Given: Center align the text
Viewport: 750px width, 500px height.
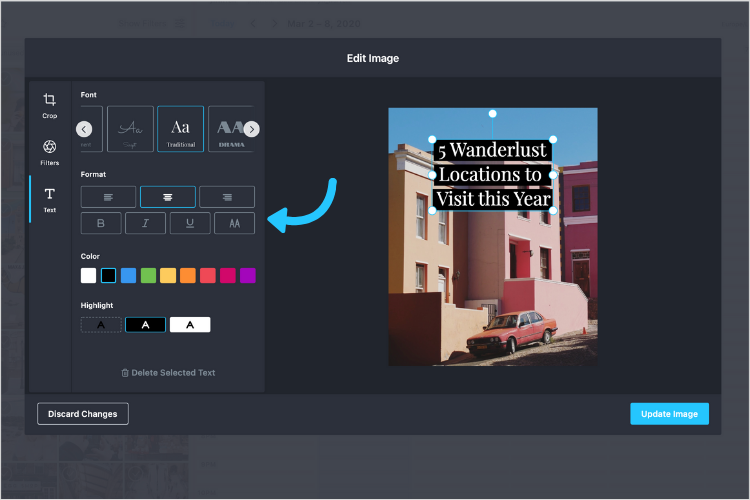Looking at the screenshot, I should 167,197.
